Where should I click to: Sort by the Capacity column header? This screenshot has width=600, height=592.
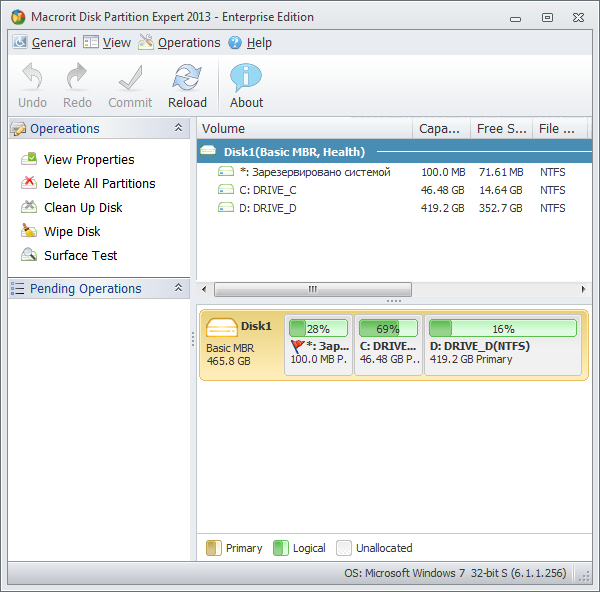[x=441, y=129]
